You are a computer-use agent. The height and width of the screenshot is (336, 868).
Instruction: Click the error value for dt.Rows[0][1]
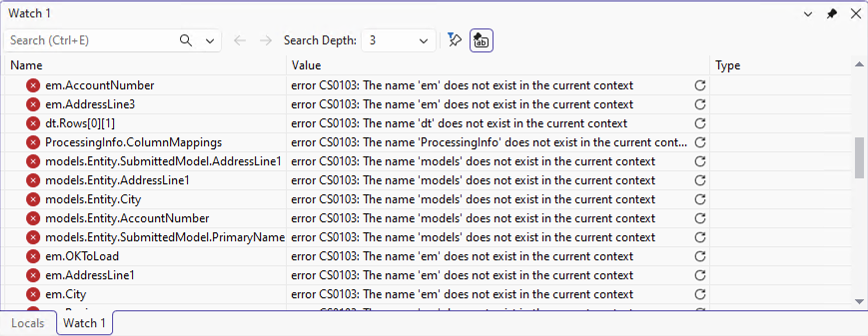[x=459, y=123]
